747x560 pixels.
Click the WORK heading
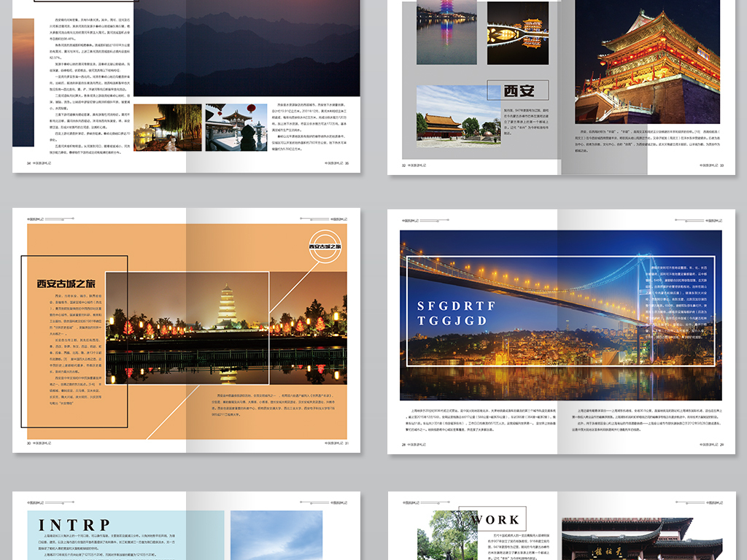pos(496,520)
